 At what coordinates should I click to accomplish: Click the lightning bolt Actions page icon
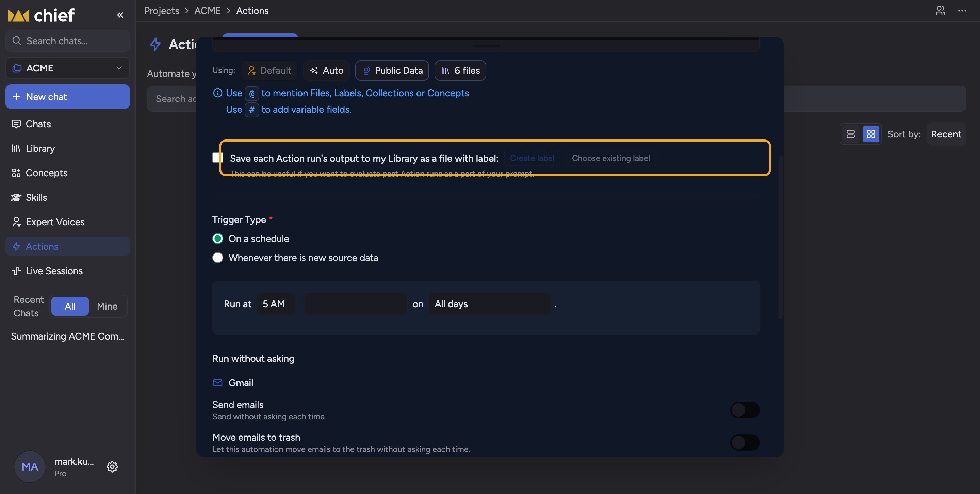[x=155, y=44]
